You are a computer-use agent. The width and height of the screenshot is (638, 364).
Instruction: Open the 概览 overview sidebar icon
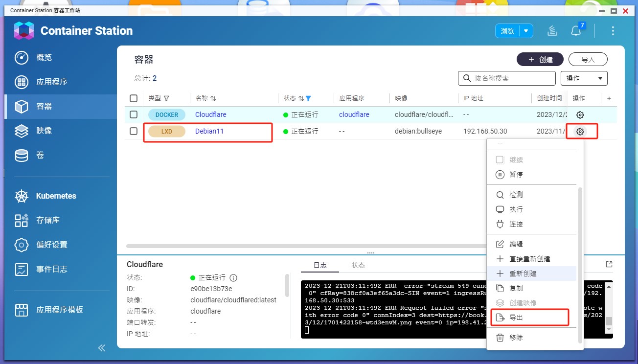point(22,57)
